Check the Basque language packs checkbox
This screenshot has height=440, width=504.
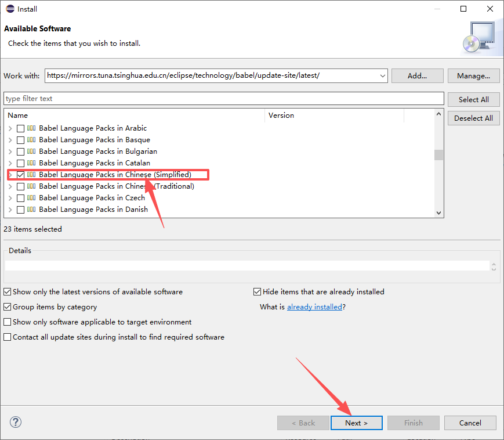pos(20,140)
